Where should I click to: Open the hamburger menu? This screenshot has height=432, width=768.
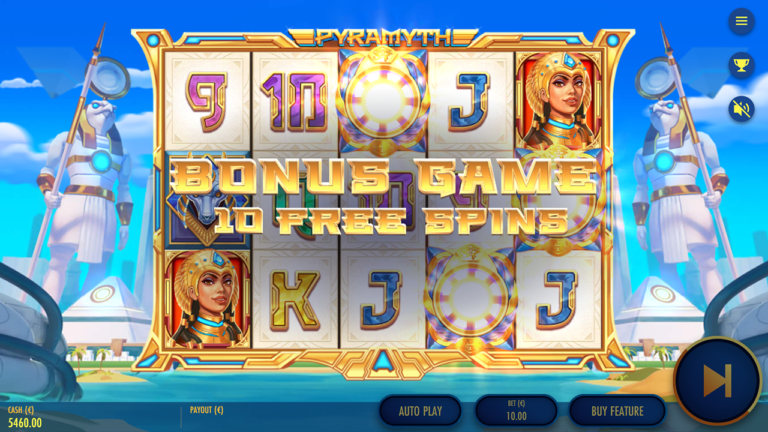(741, 21)
